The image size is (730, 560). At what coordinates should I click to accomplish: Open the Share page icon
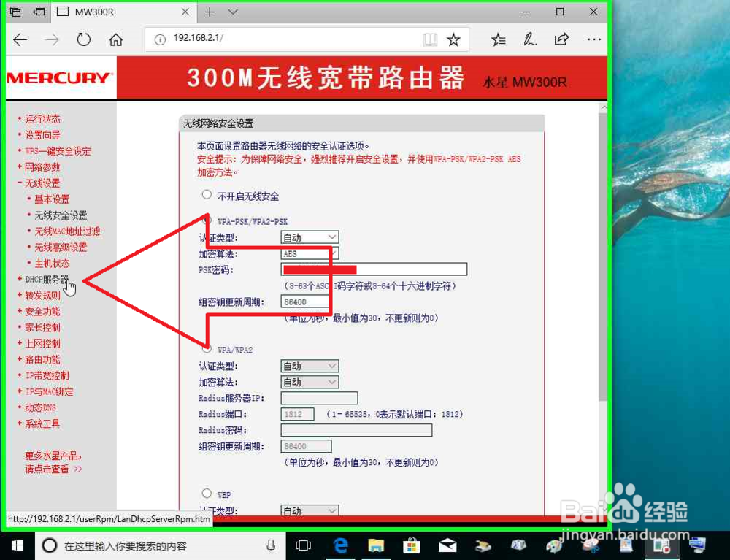[x=562, y=39]
